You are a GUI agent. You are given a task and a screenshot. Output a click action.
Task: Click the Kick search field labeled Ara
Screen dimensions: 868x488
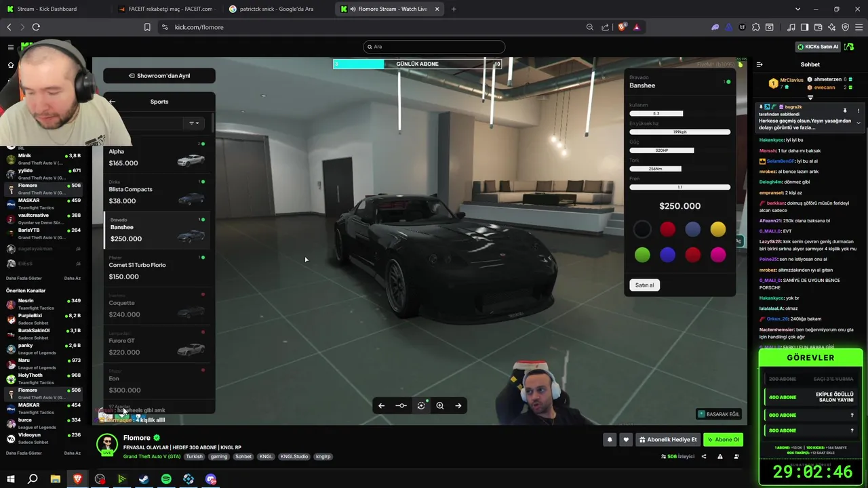434,47
